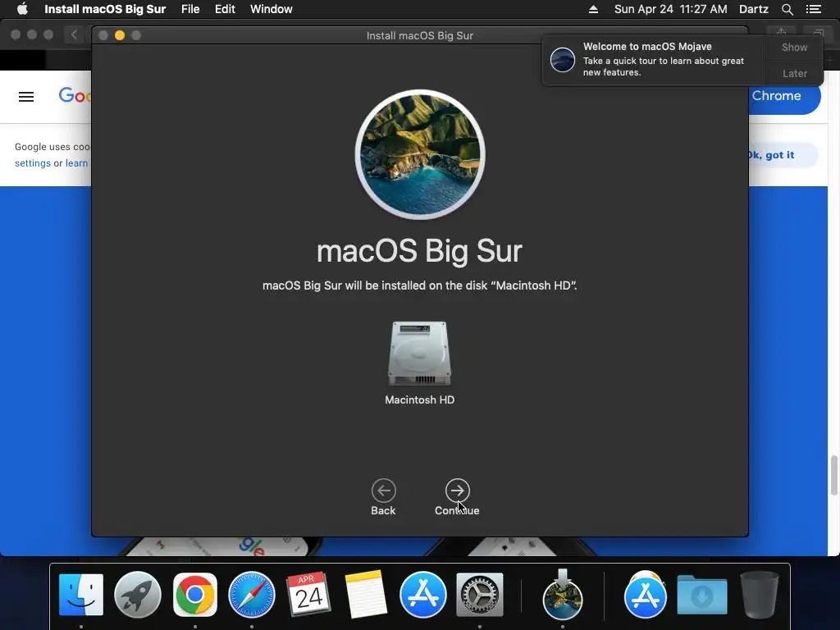This screenshot has width=840, height=630.
Task: Open Spotlight search magnifier
Action: click(787, 9)
